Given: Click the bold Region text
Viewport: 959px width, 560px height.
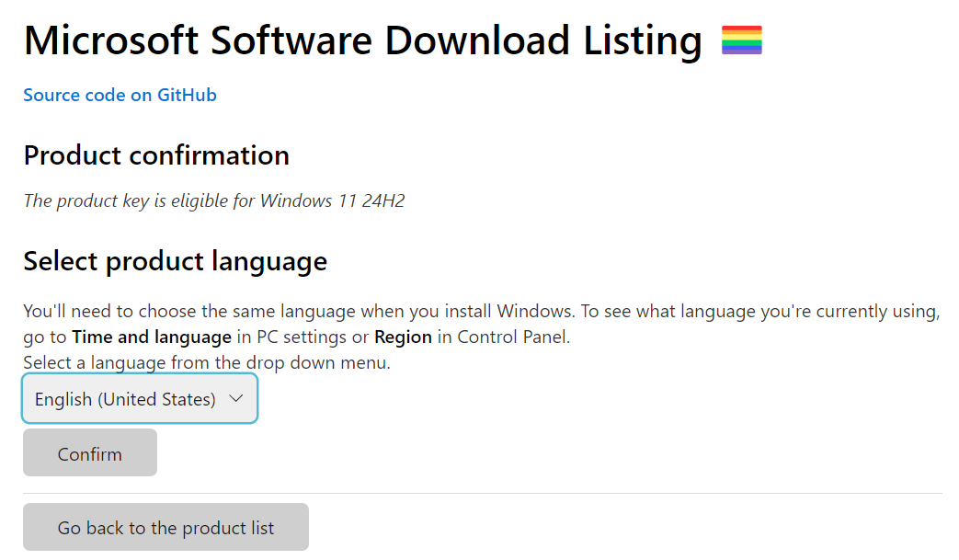Looking at the screenshot, I should point(403,337).
